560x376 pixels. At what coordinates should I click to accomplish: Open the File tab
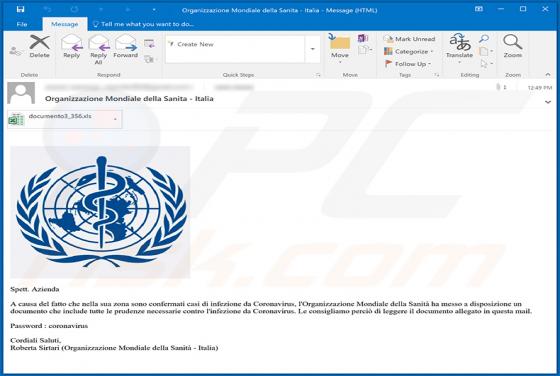click(21, 24)
